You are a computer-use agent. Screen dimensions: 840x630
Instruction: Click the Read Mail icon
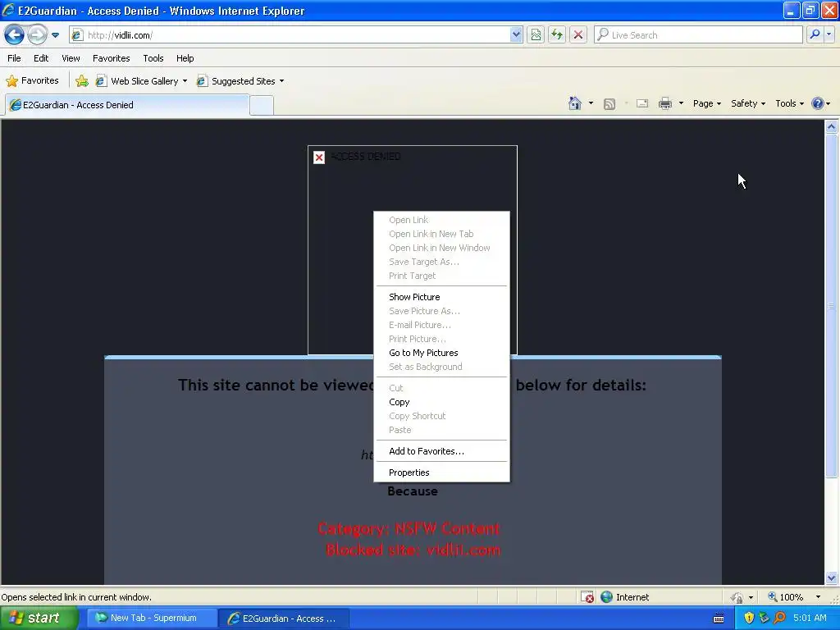tap(642, 103)
